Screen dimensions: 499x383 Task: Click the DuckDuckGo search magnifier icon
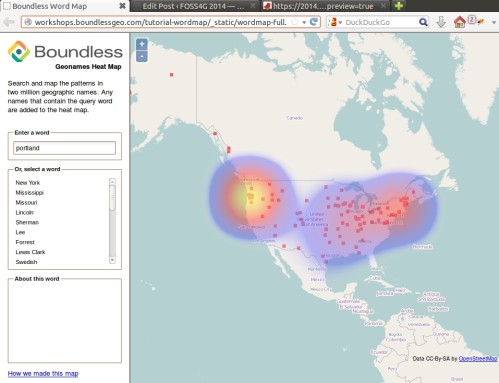[423, 22]
